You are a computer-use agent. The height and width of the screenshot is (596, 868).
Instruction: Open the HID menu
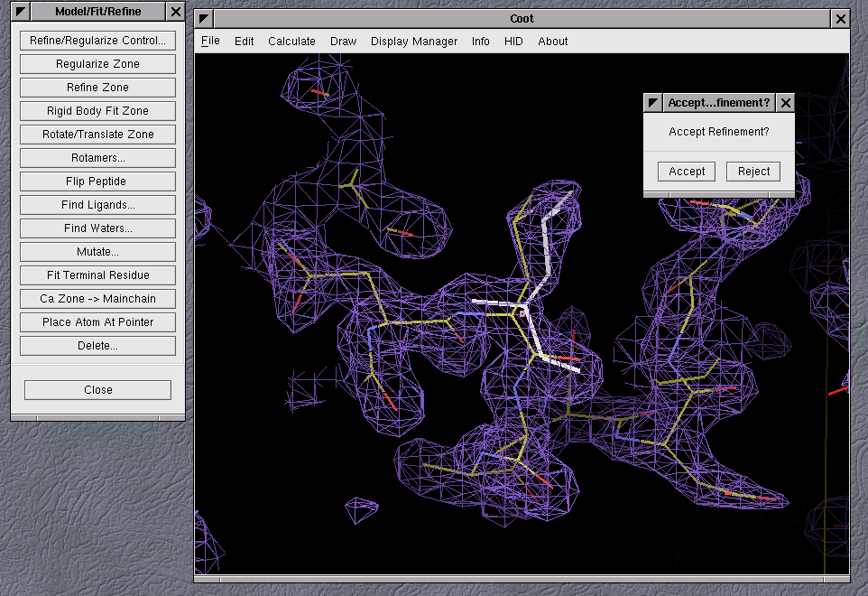click(x=513, y=41)
